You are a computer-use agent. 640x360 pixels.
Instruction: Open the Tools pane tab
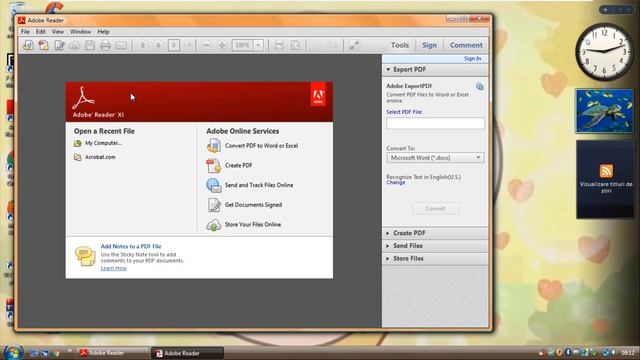(x=400, y=45)
